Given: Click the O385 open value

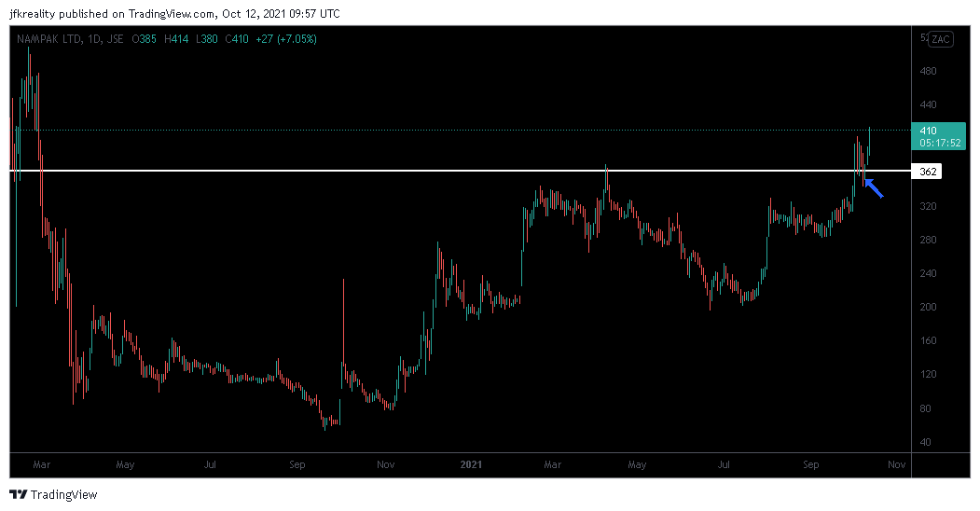Looking at the screenshot, I should click(x=145, y=39).
